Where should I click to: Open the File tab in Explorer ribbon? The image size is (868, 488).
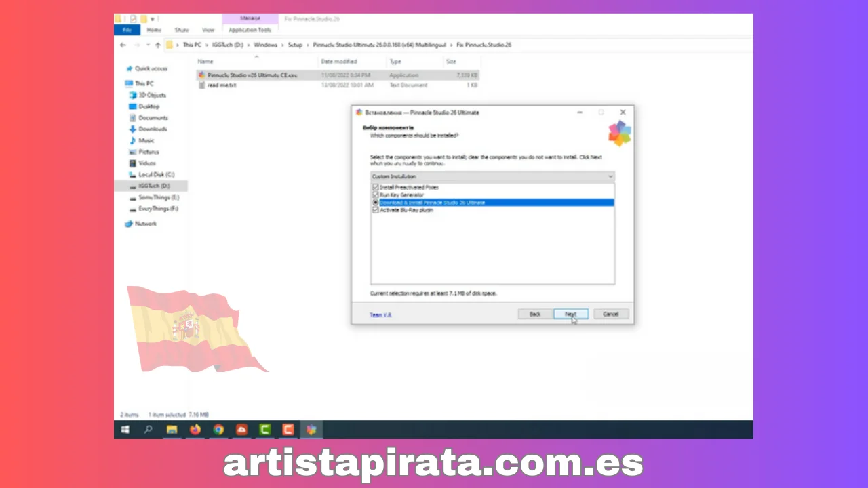127,30
